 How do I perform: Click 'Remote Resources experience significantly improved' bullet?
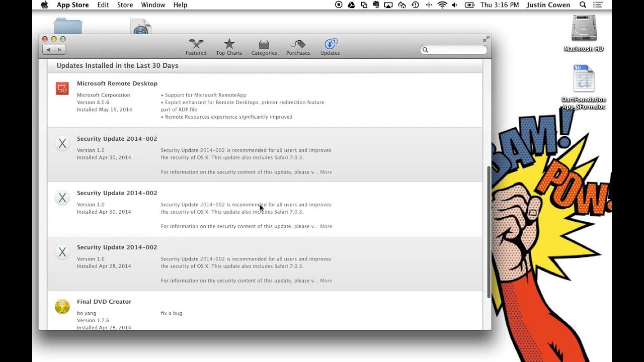(226, 117)
